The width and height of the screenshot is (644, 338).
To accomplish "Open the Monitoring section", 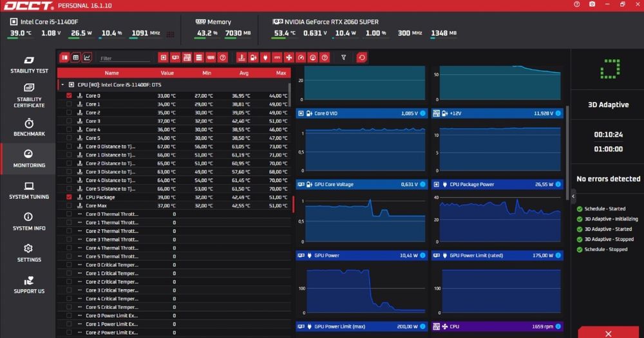I will [x=29, y=158].
